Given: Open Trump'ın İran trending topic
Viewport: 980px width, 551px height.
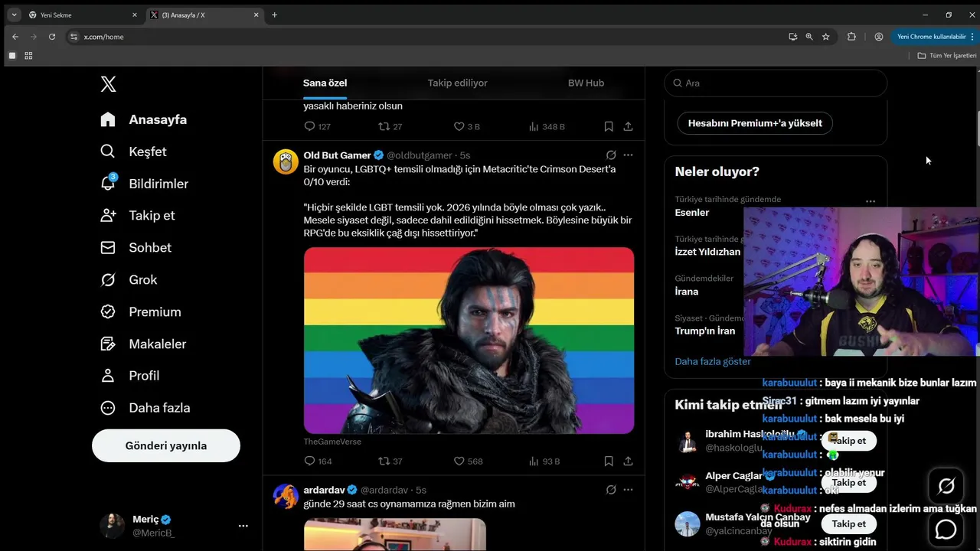Looking at the screenshot, I should click(x=705, y=331).
